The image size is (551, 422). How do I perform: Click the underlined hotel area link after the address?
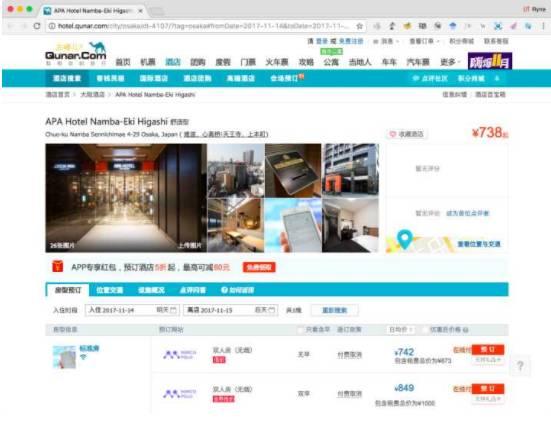coord(226,134)
